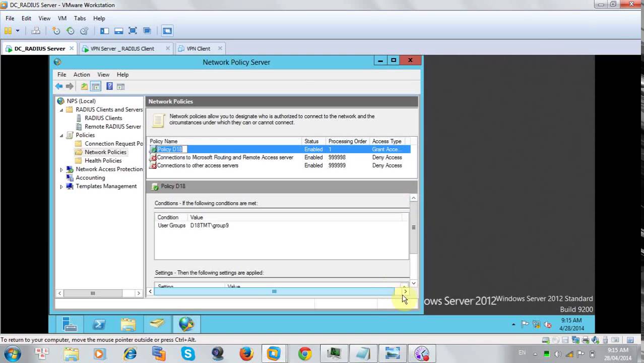Screen dimensions: 644x363
Task: Click the D18TMT\group9 condition value
Action: pos(210,225)
